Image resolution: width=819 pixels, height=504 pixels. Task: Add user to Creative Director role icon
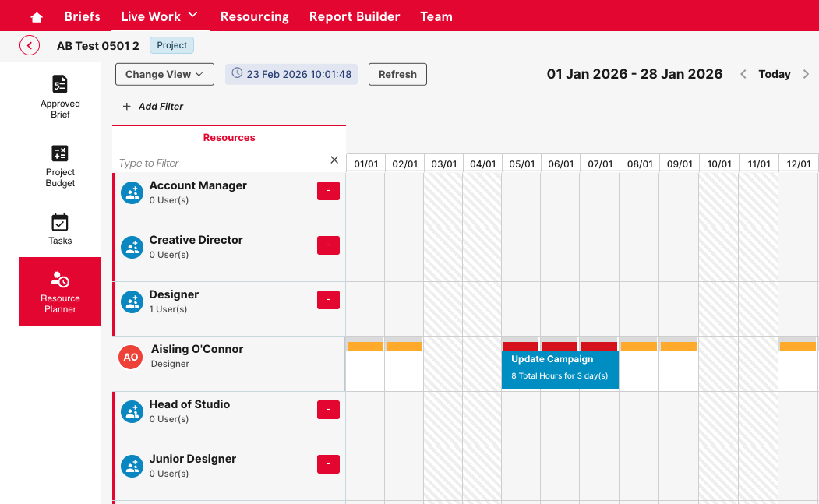click(132, 248)
